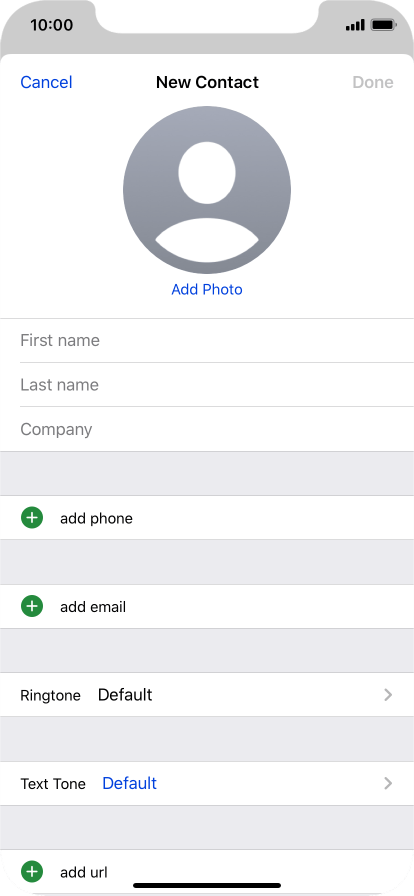Select the blue Default text tone value
Image resolution: width=414 pixels, height=896 pixels.
coord(129,783)
